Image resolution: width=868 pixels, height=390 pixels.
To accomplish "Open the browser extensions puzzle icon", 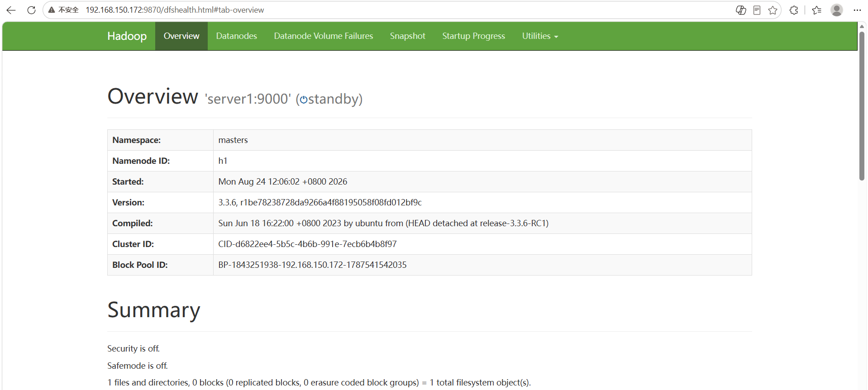I will (794, 10).
